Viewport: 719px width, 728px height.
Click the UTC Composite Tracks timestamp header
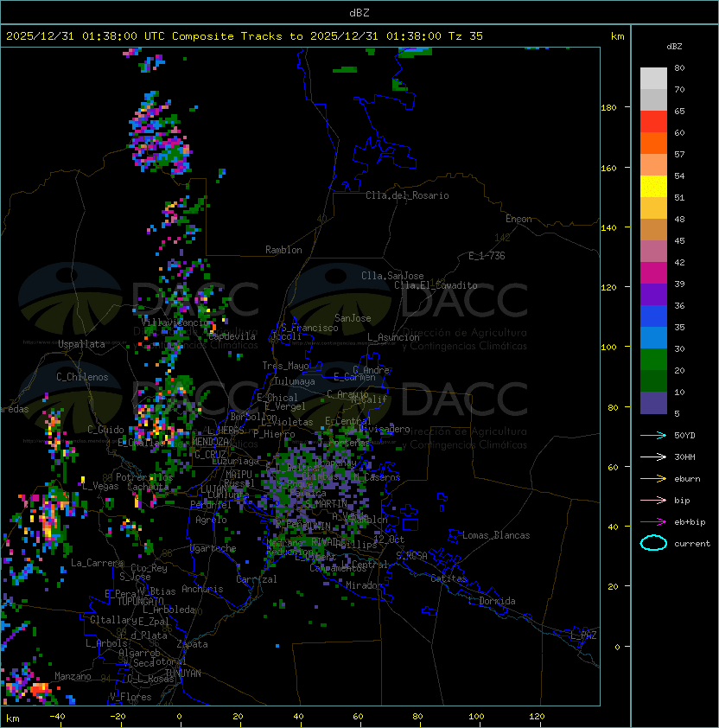245,36
